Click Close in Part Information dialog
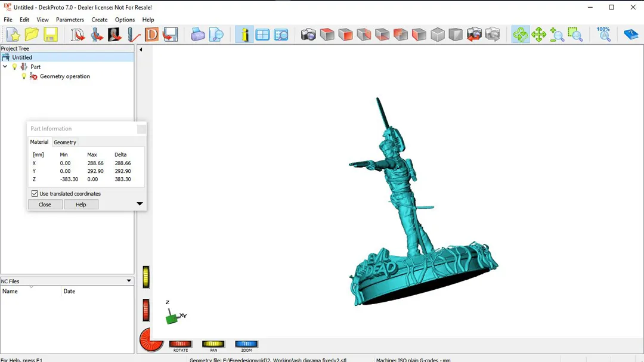The image size is (644, 362). (x=45, y=204)
